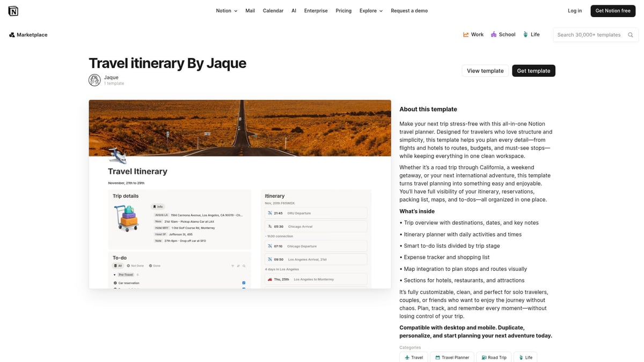Image resolution: width=644 pixels, height=362 pixels.
Task: Open the Explore dropdown menu
Action: pyautogui.click(x=370, y=10)
